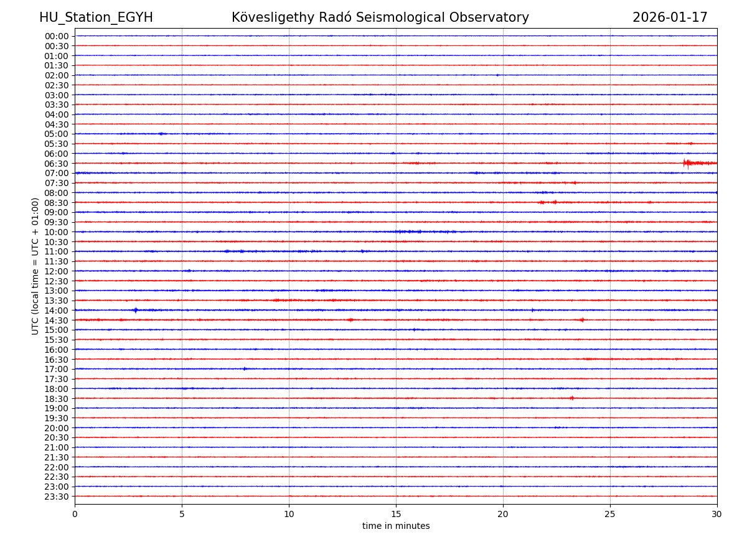Click the 2026-01-17 date label
Image resolution: width=747 pixels, height=560 pixels.
pyautogui.click(x=670, y=17)
